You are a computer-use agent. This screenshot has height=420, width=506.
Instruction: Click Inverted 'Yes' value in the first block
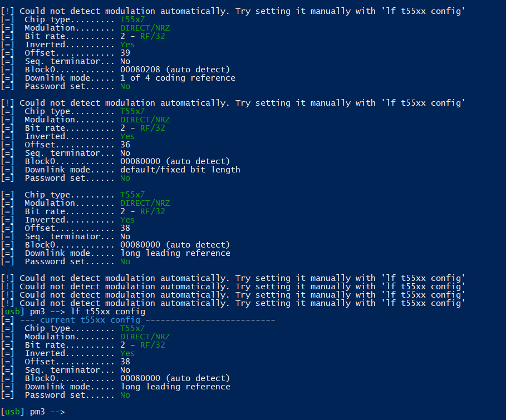(127, 45)
